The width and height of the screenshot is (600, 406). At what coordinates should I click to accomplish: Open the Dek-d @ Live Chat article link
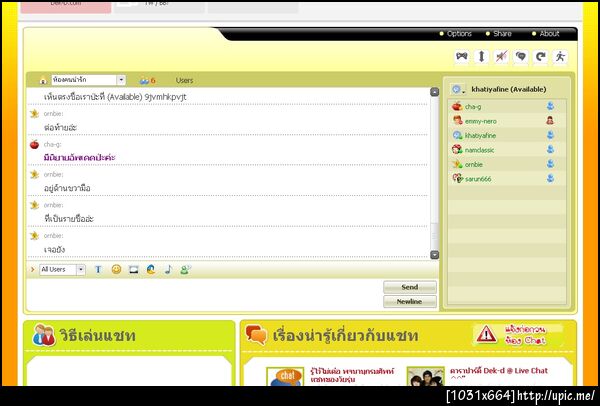coord(499,371)
